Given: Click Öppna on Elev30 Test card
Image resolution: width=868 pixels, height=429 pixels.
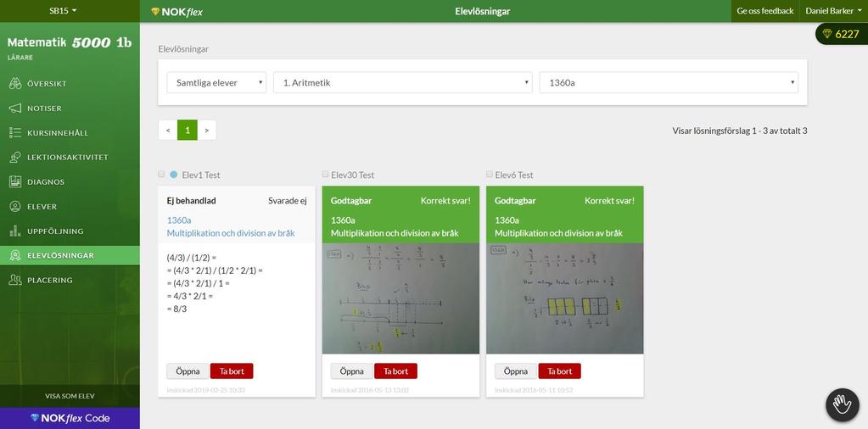Looking at the screenshot, I should (x=351, y=371).
